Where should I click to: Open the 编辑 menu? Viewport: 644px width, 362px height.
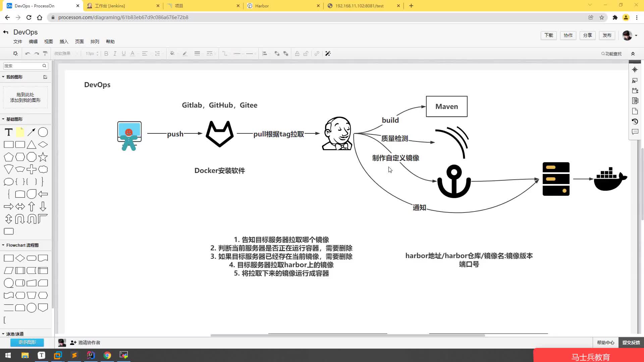click(x=33, y=42)
